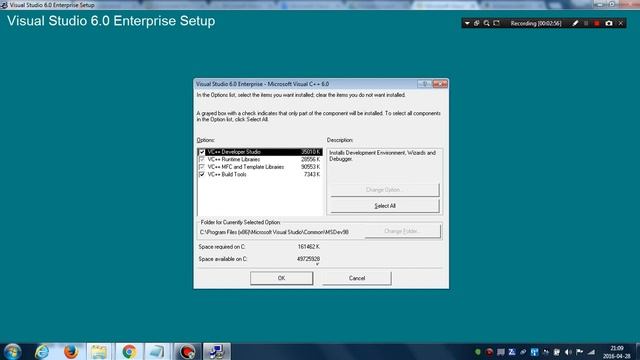Click the Change Folder button
Image resolution: width=640 pixels, height=360 pixels.
click(402, 231)
